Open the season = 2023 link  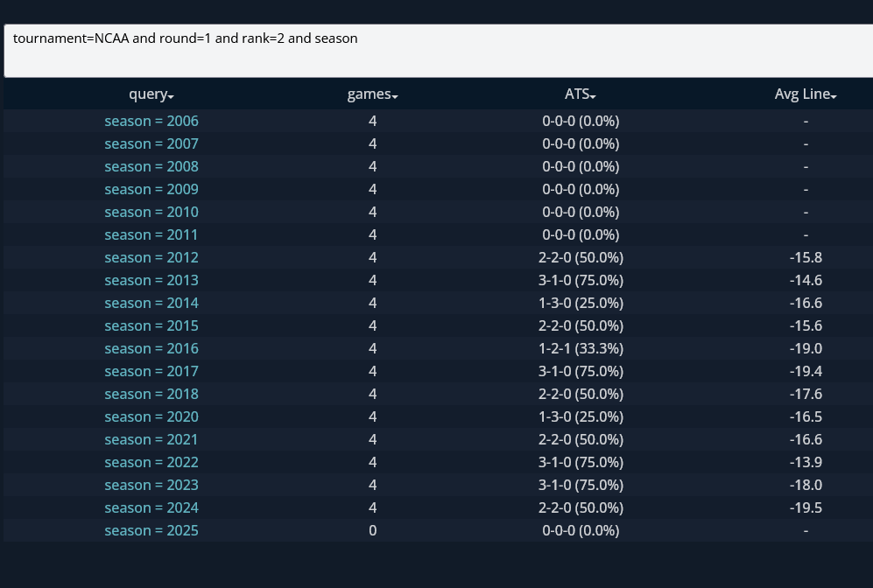point(151,486)
